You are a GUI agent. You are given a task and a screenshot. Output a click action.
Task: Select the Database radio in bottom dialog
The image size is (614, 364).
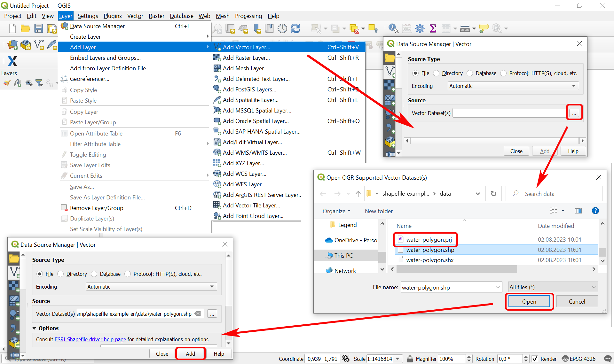94,274
